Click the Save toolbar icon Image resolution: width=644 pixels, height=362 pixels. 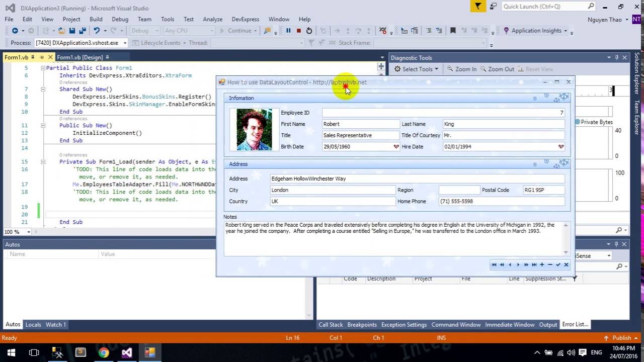click(71, 31)
